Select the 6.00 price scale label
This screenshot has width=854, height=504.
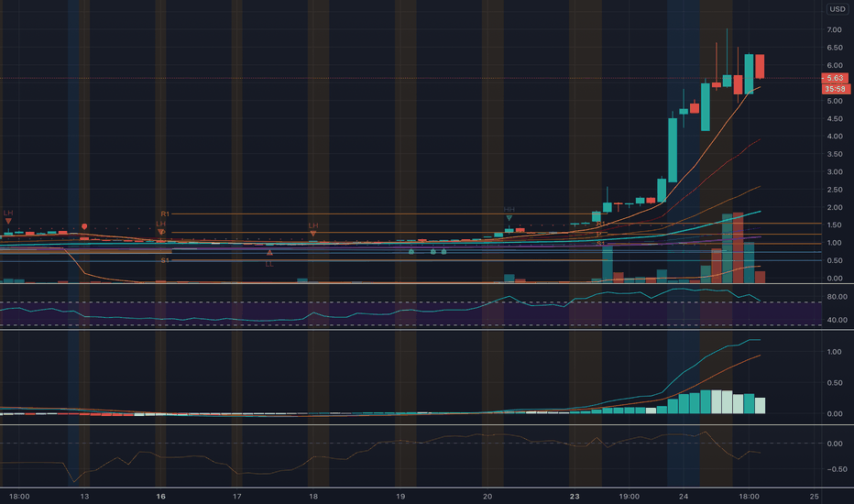[835, 65]
